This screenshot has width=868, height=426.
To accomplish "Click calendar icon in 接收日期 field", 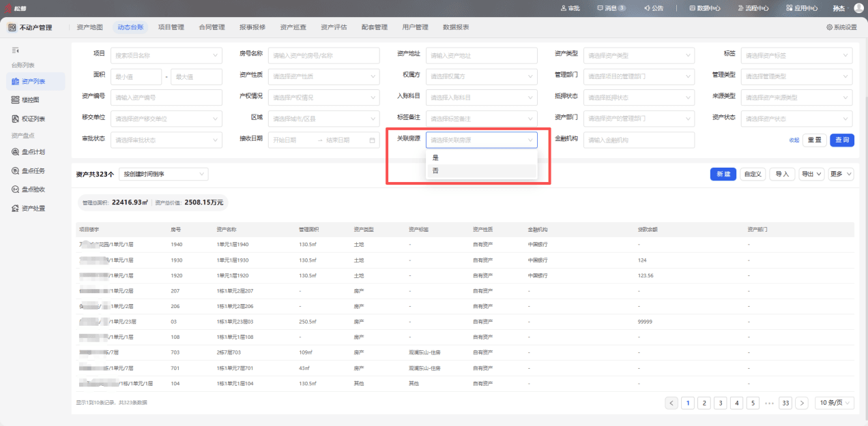I will tap(372, 140).
